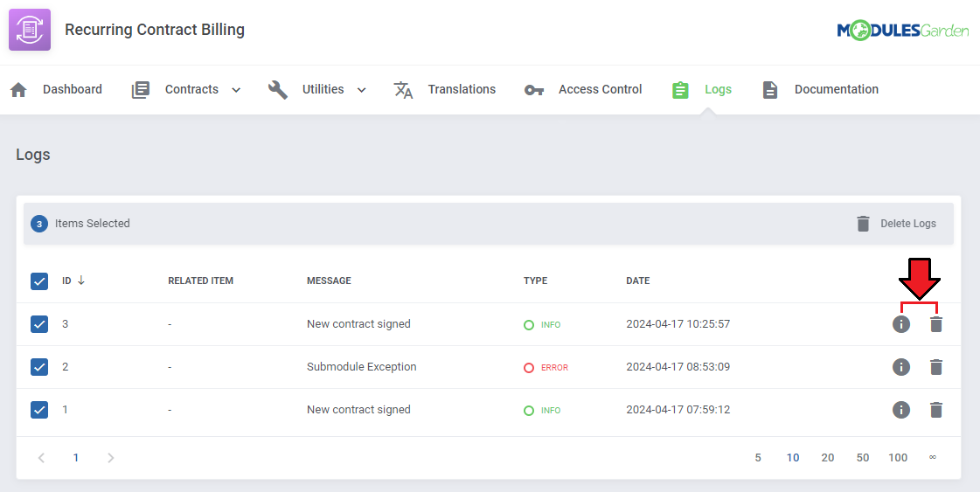
Task: Click message 'New contract signed' in row 3
Action: coord(358,324)
